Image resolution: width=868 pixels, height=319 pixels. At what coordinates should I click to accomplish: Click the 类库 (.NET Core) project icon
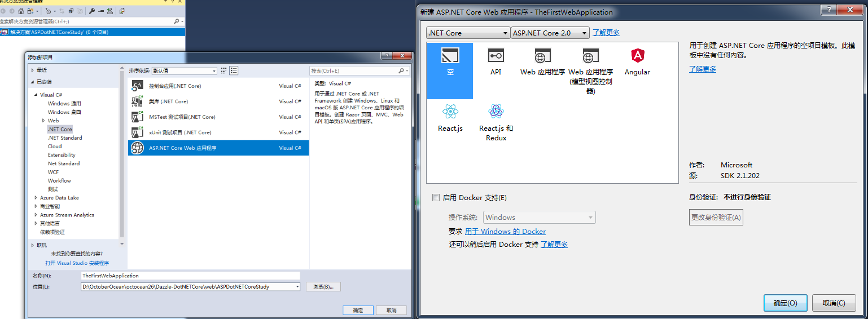137,101
